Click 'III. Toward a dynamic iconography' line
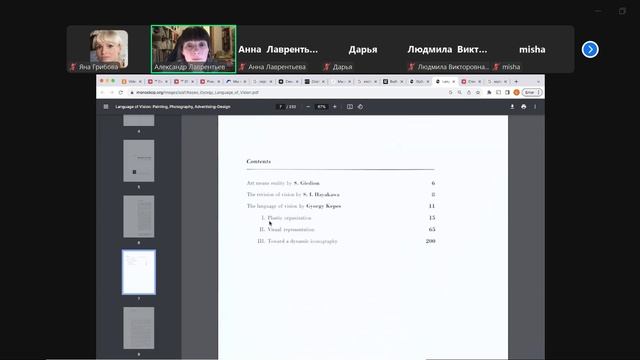Image resolution: width=640 pixels, height=360 pixels. (298, 241)
